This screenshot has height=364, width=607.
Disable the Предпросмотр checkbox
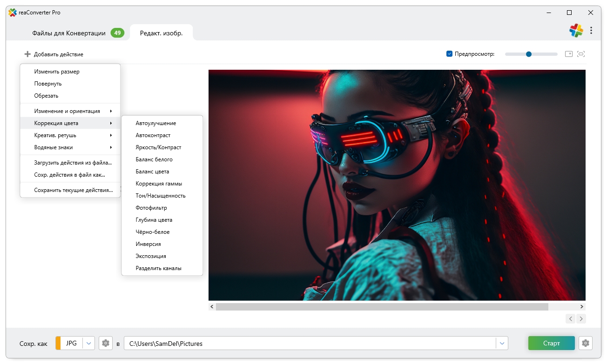pos(449,54)
